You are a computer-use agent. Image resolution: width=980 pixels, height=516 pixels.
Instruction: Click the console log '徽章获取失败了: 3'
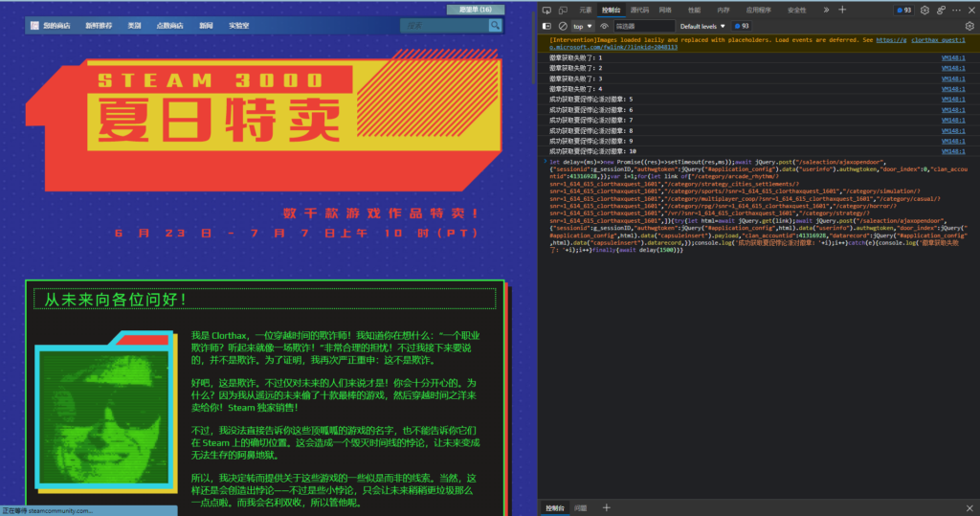[x=575, y=79]
